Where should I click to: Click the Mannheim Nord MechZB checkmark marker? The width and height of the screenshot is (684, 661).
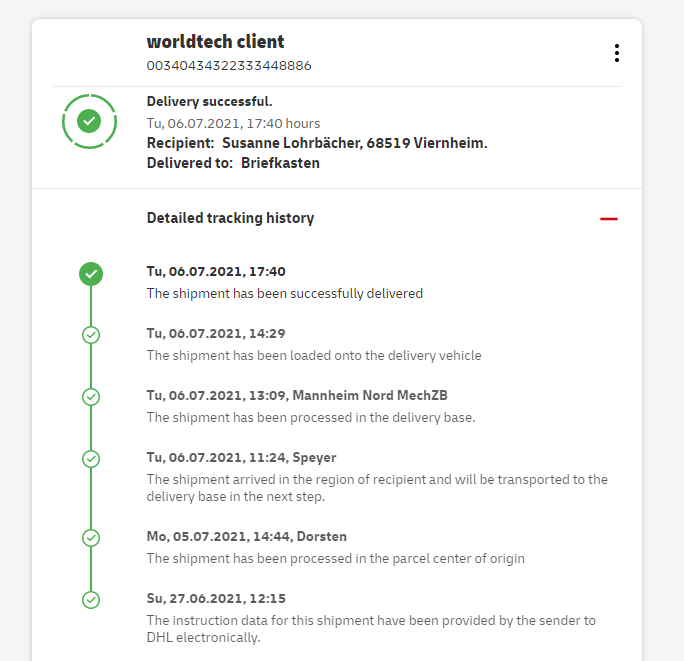(x=91, y=397)
